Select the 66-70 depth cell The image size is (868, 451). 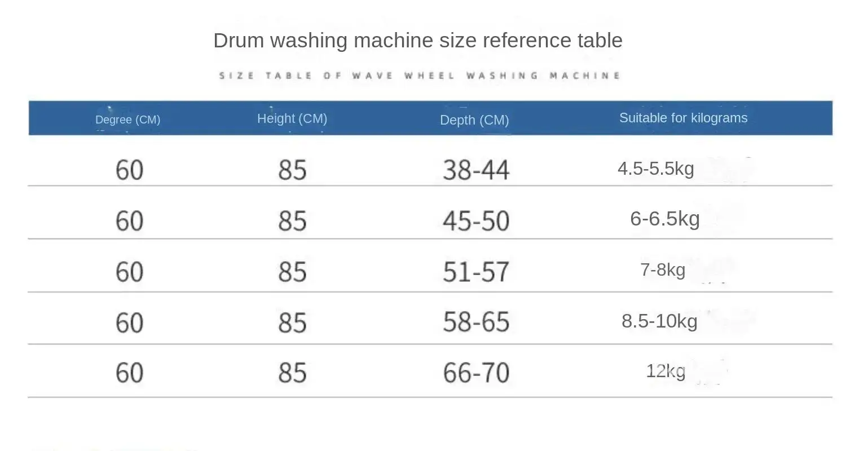(x=476, y=373)
